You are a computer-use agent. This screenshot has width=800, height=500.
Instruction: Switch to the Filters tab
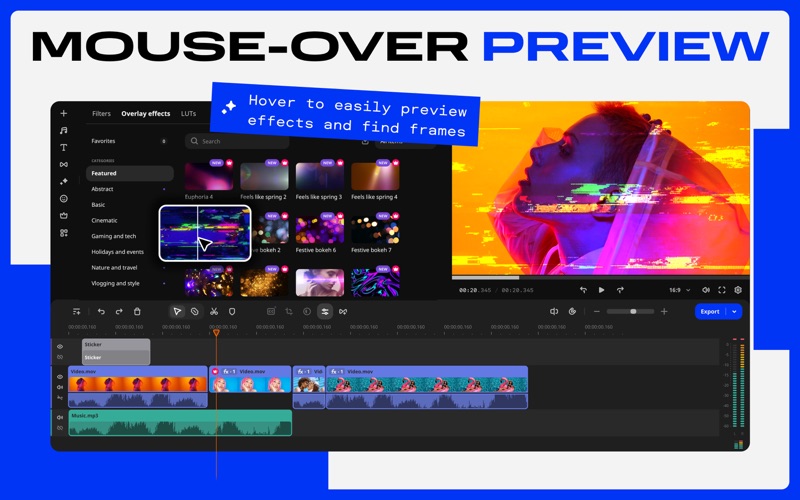tap(101, 114)
